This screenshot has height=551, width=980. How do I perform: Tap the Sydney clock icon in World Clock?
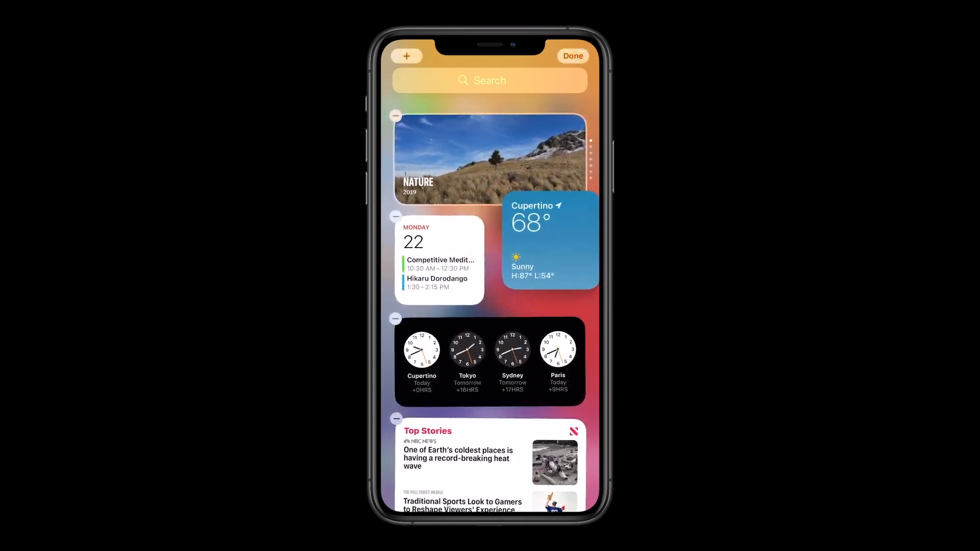(x=513, y=348)
